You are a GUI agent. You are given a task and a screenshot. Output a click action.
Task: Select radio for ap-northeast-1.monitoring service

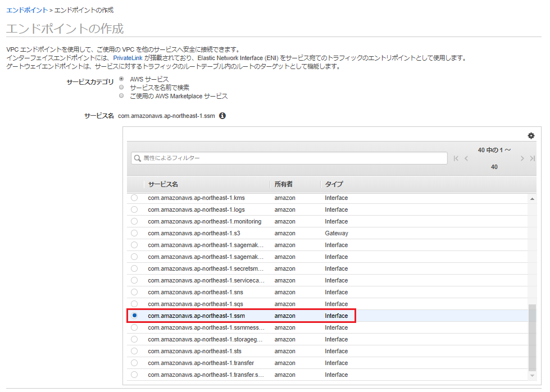[x=134, y=222]
